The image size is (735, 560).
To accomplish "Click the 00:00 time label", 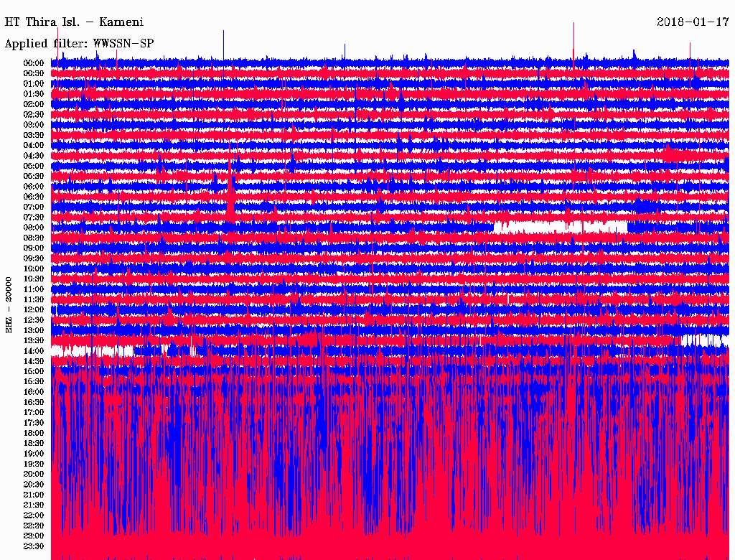I will tap(34, 63).
